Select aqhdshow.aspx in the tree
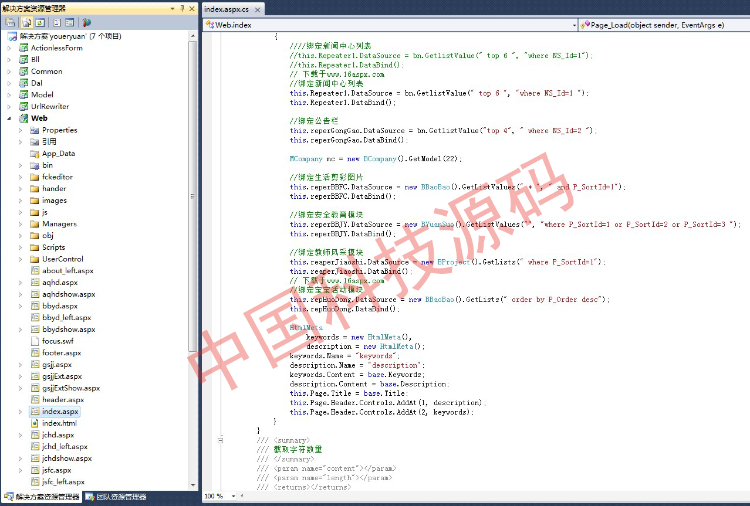 pos(68,294)
